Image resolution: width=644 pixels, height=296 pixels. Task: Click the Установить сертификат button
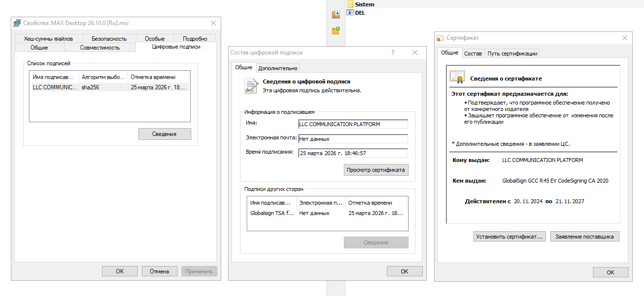(510, 237)
